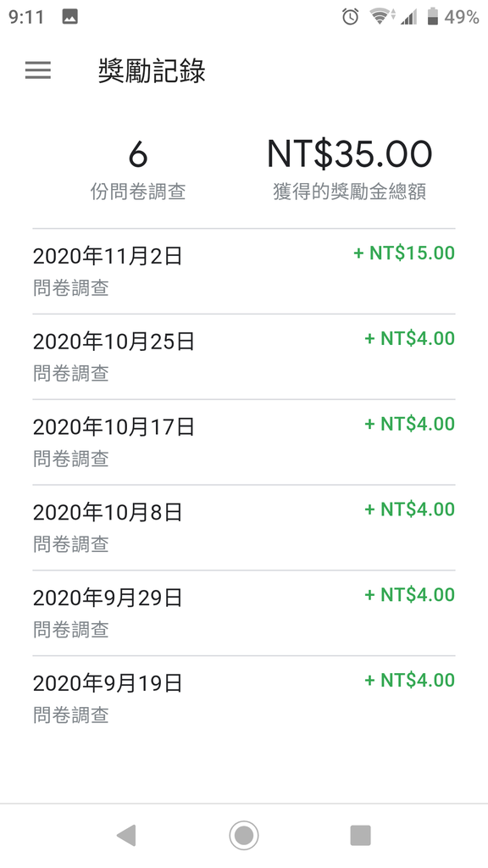Tap the cellular signal strength icon

click(x=409, y=17)
